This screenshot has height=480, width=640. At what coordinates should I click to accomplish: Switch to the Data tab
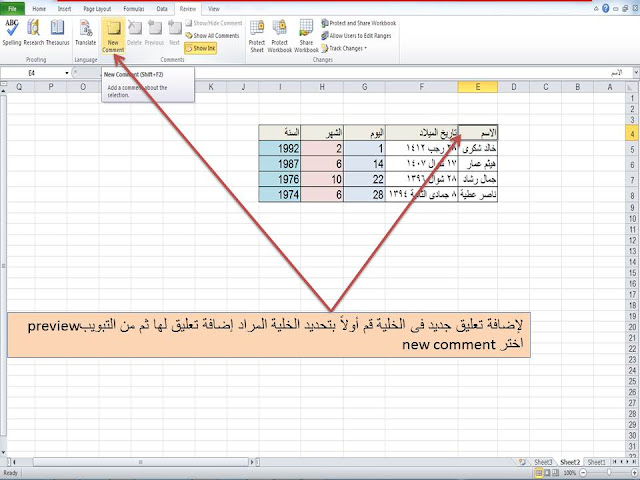click(162, 8)
